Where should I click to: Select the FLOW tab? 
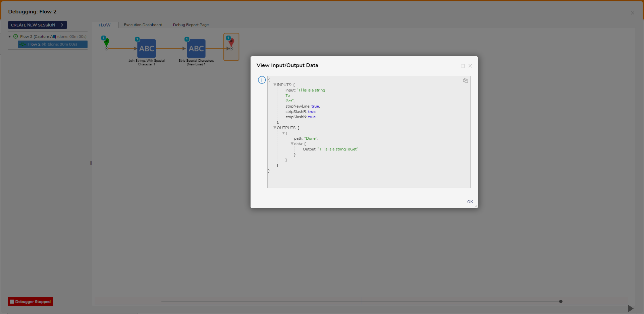pos(105,25)
